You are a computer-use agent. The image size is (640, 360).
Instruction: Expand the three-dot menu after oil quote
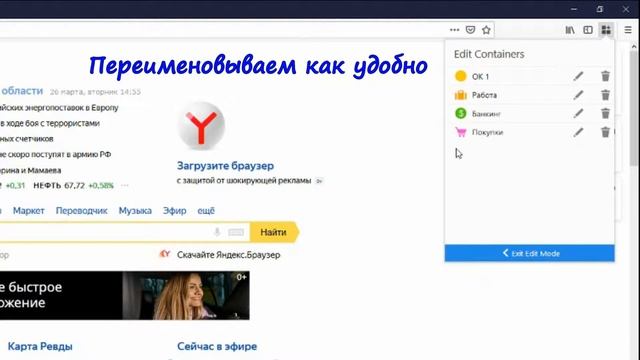pos(125,186)
